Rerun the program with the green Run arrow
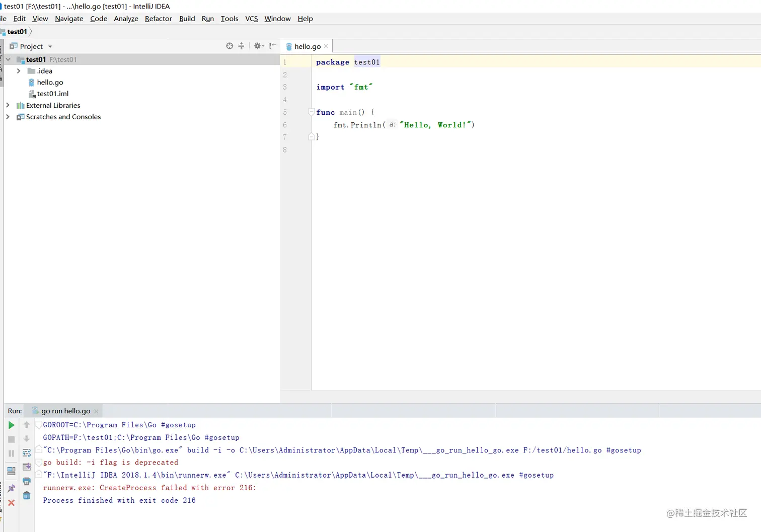Image resolution: width=761 pixels, height=532 pixels. click(x=11, y=425)
